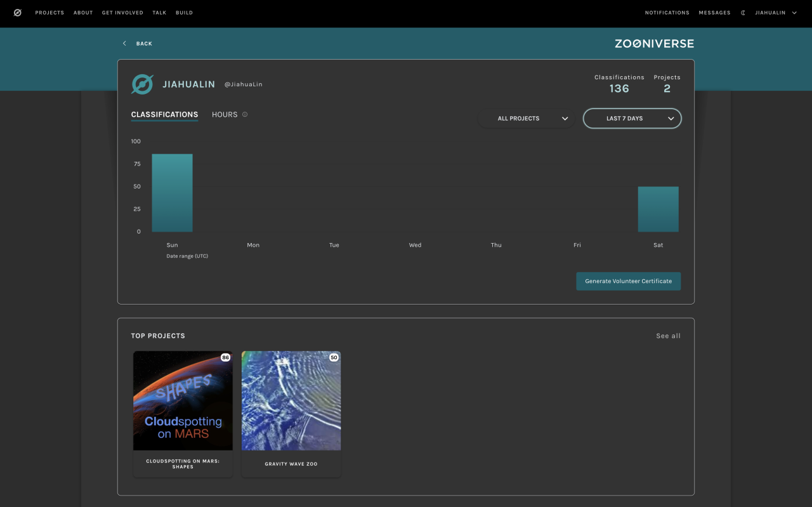This screenshot has height=507, width=812.
Task: Click the Zooniverse logo icon in navbar
Action: click(17, 13)
